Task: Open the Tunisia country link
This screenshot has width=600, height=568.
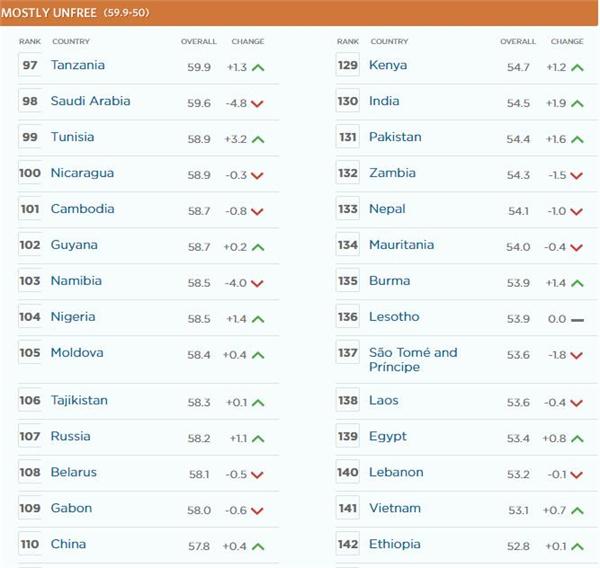Action: [72, 137]
